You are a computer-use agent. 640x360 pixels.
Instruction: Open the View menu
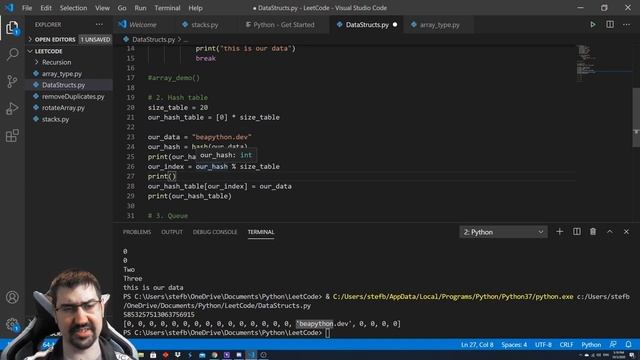coord(102,8)
